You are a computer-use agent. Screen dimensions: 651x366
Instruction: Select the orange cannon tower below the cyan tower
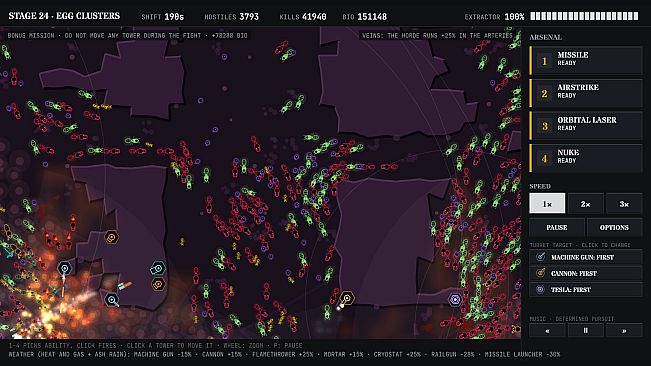pyautogui.click(x=158, y=284)
